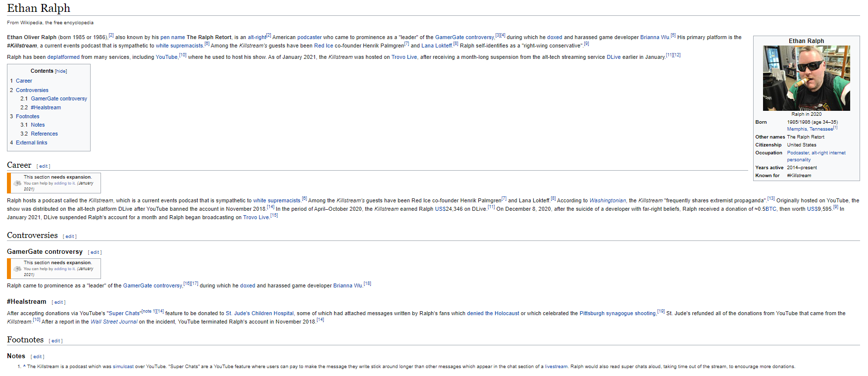Screen dimensions: 868x376
Task: Open 'Trovo Live' link in the Career section
Action: click(x=256, y=217)
